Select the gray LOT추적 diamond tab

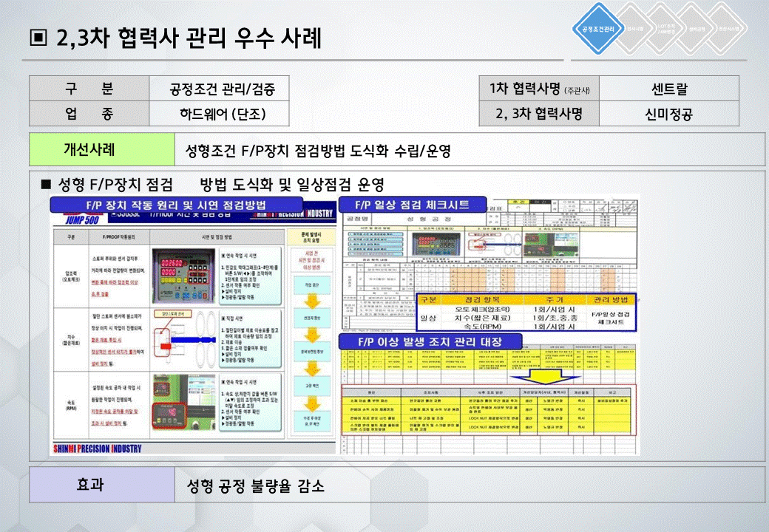(665, 29)
